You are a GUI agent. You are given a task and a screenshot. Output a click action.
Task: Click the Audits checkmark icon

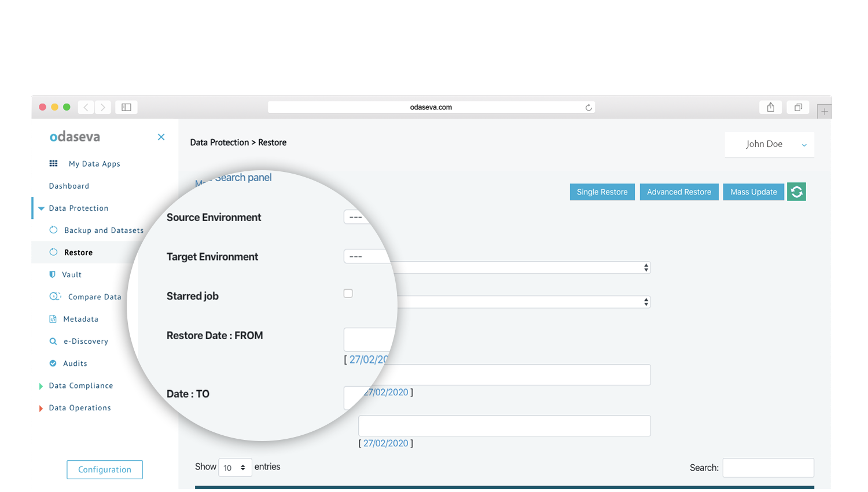pos(53,364)
